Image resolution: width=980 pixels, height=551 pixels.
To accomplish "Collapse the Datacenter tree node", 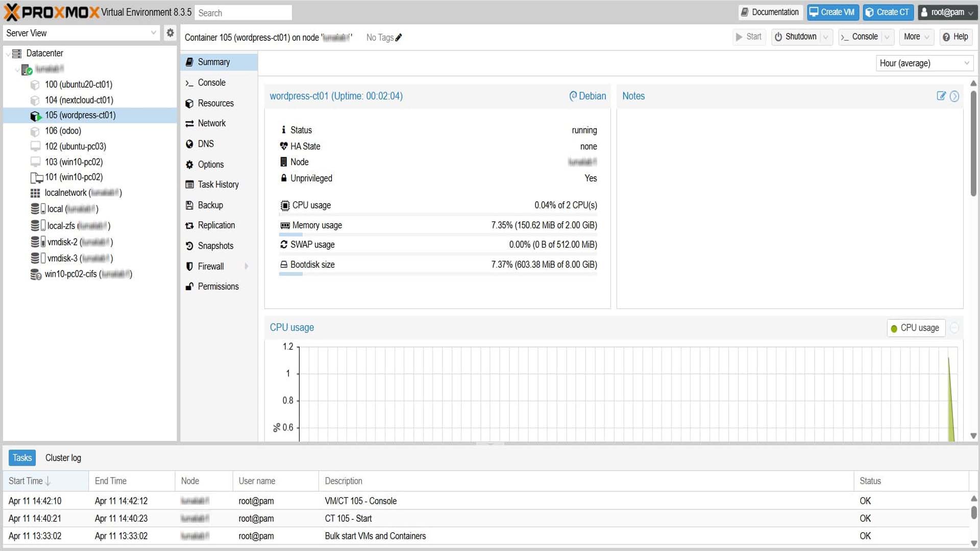I will pos(8,54).
